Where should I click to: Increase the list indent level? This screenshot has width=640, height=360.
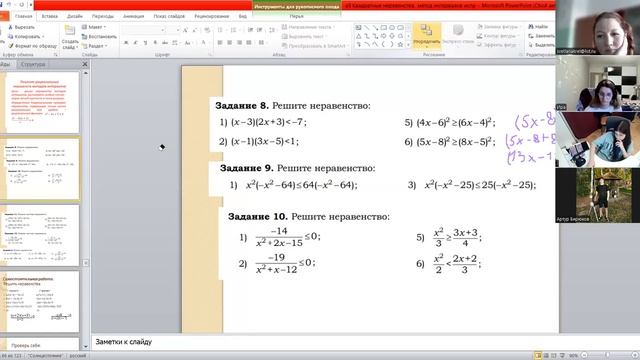pyautogui.click(x=260, y=30)
